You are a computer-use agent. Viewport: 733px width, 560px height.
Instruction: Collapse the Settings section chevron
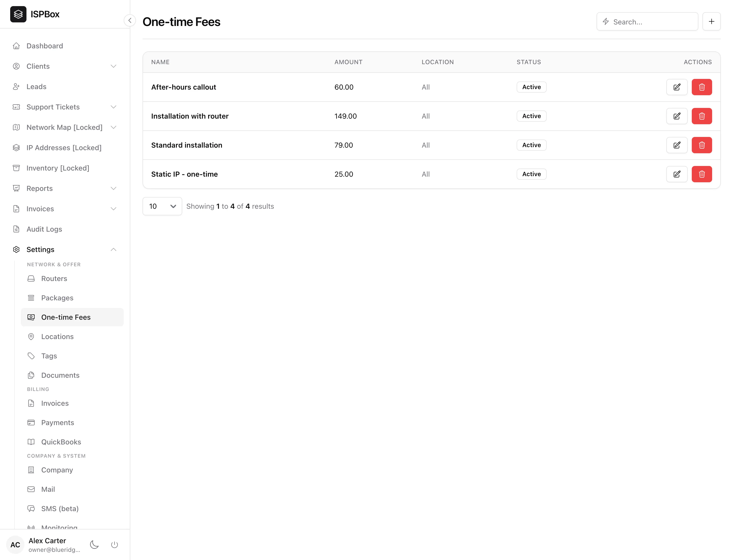[x=113, y=249]
